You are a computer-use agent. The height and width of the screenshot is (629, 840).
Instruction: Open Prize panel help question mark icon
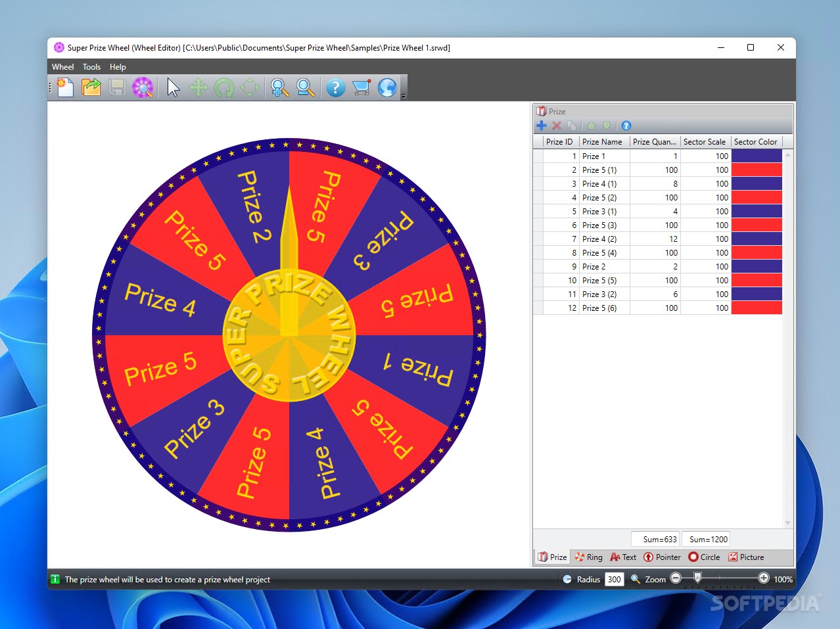pyautogui.click(x=626, y=126)
